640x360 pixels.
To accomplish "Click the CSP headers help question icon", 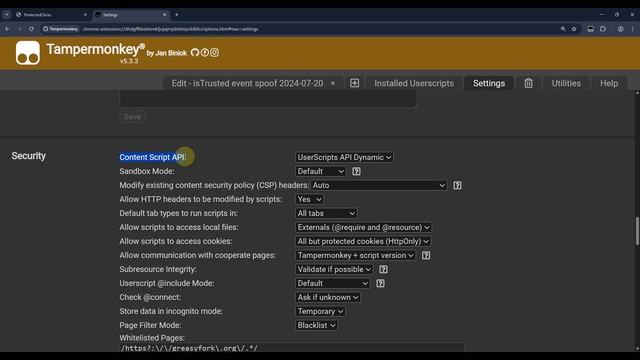I will tap(457, 185).
